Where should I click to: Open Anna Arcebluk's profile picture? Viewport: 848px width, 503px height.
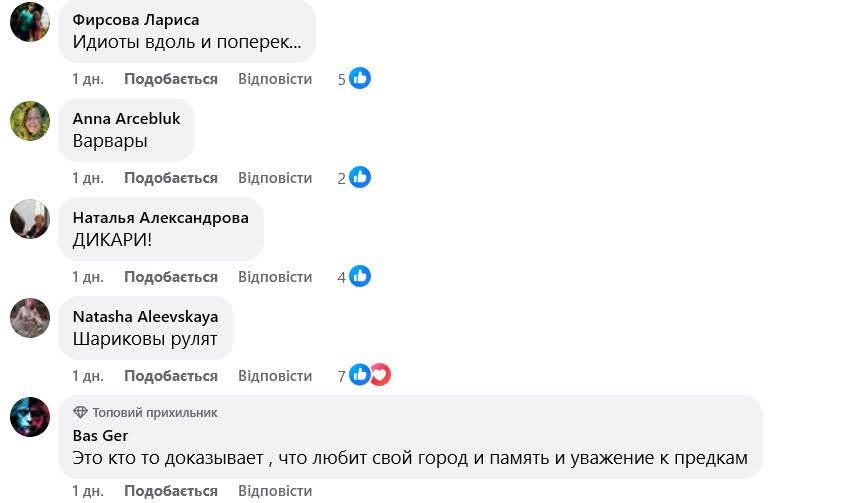pos(30,121)
